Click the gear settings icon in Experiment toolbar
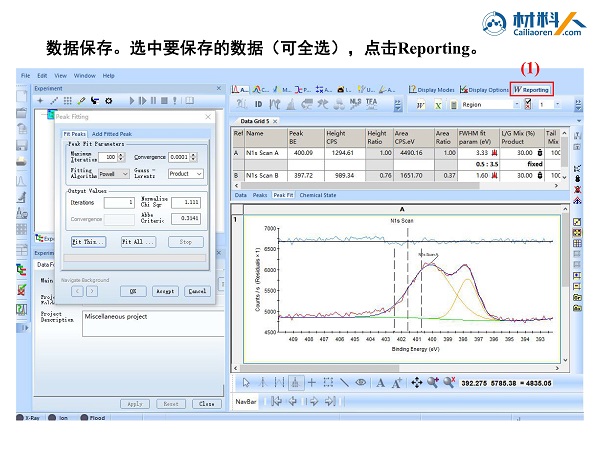This screenshot has width=600, height=450. click(109, 101)
